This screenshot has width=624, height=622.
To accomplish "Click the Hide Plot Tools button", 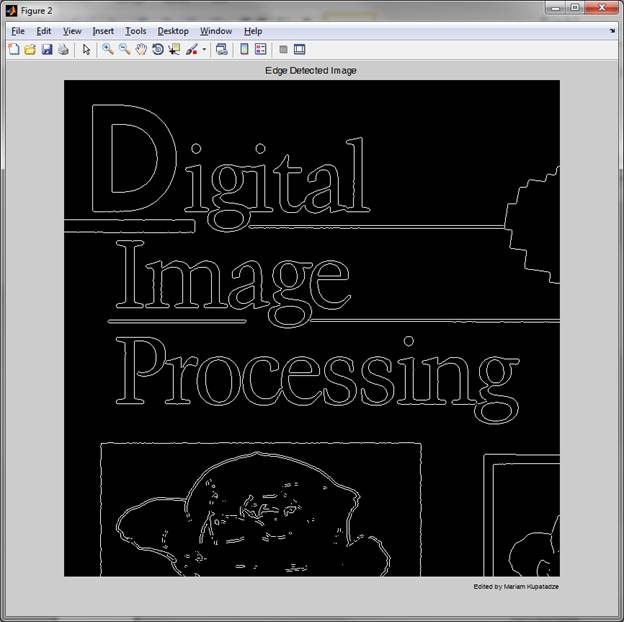I will (283, 49).
